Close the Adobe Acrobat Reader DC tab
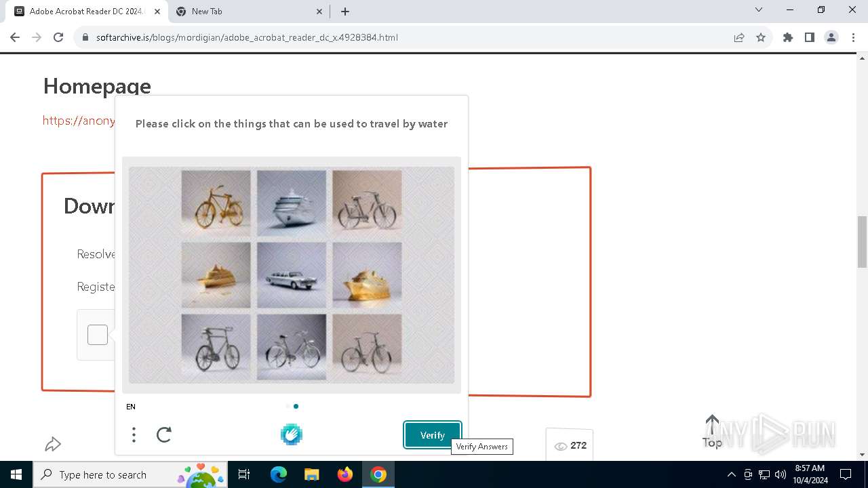868x488 pixels. point(157,12)
